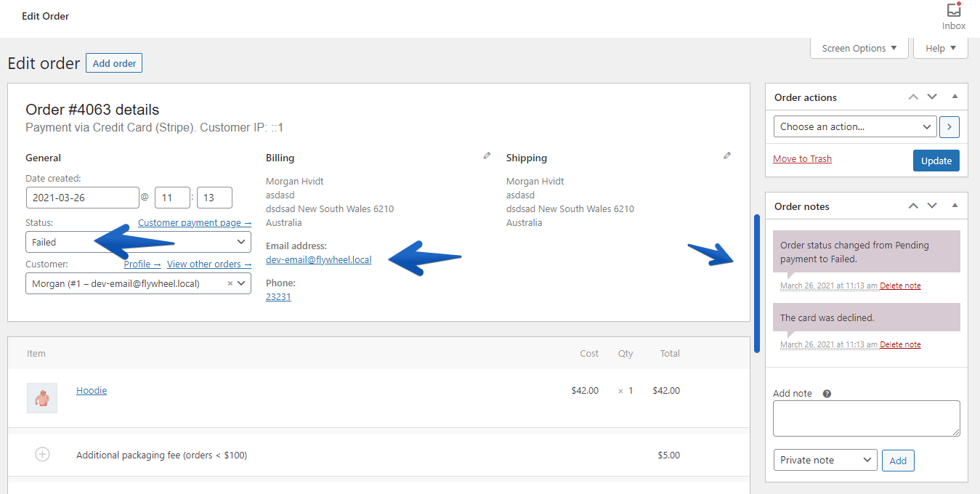The image size is (980, 494).
Task: Open the customer Profile link
Action: coord(142,264)
